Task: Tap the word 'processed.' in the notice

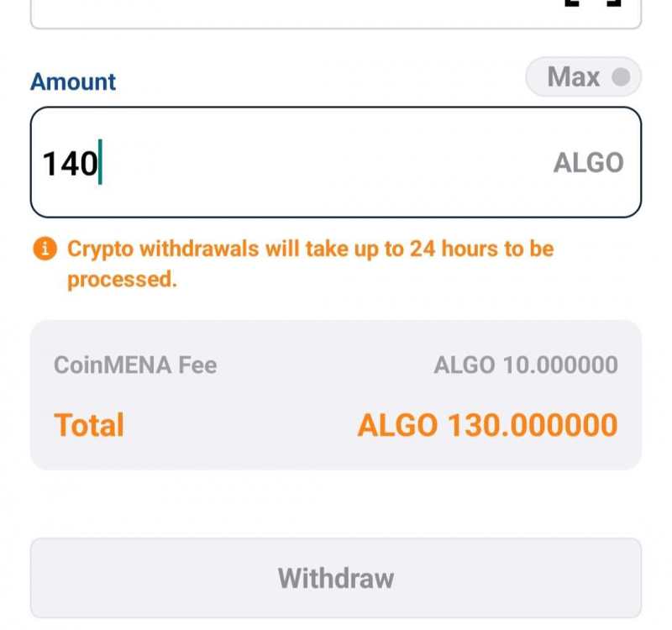Action: click(x=122, y=280)
